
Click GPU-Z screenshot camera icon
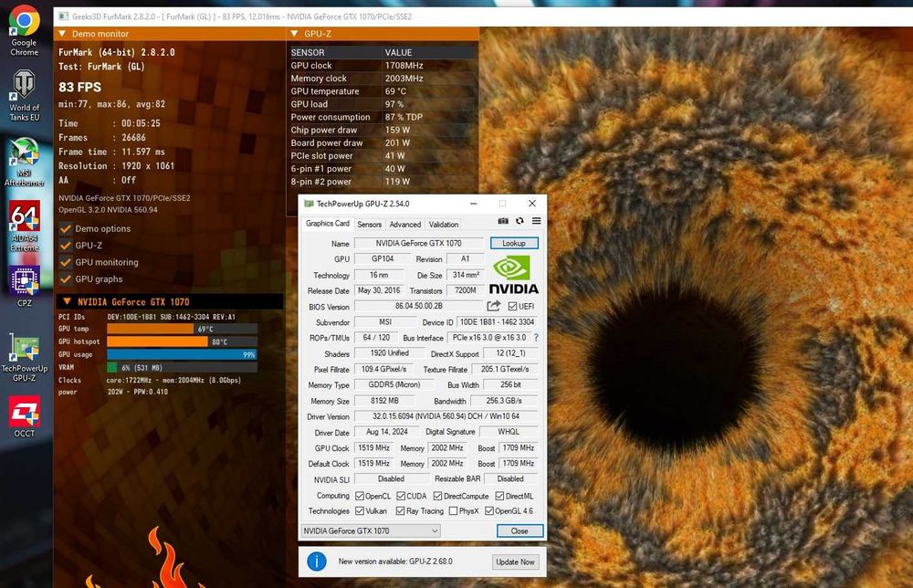[503, 221]
